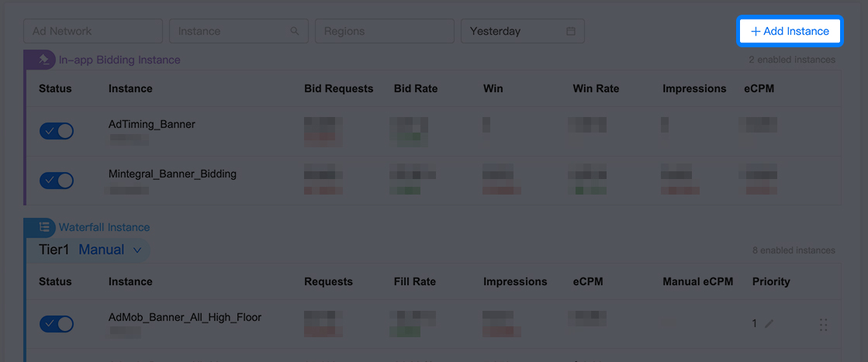Click the Add Instance button
Image resolution: width=868 pixels, height=362 pixels.
tap(790, 31)
